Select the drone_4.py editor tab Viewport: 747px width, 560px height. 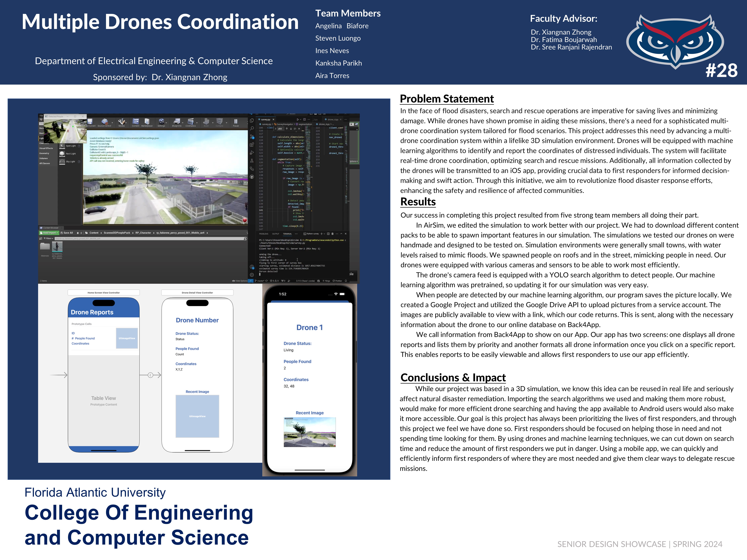coord(333,119)
